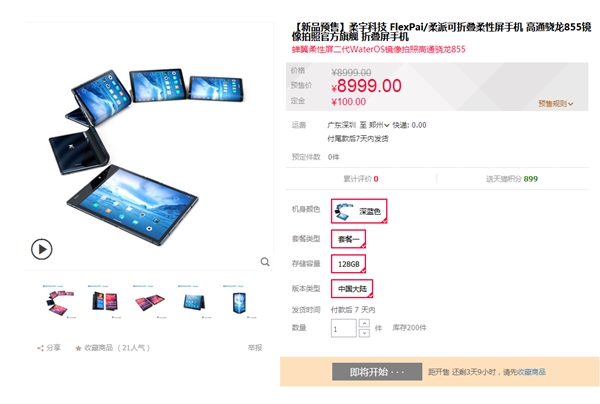Select the first product thumbnail

point(60,302)
